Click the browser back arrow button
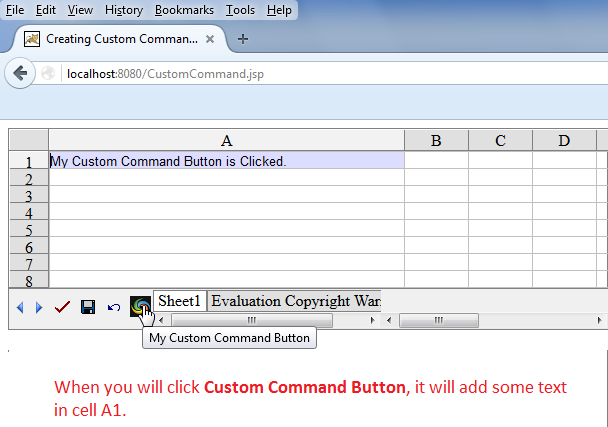 [x=19, y=73]
